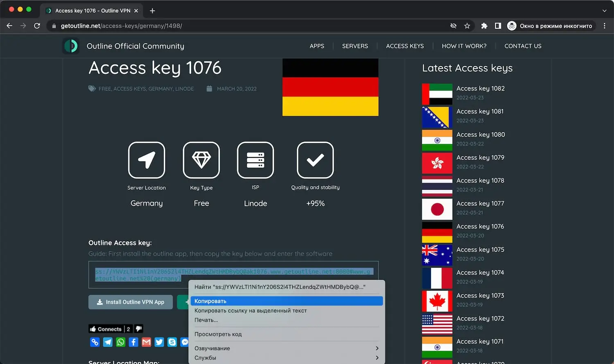Open the Access key 1079 link

(480, 157)
